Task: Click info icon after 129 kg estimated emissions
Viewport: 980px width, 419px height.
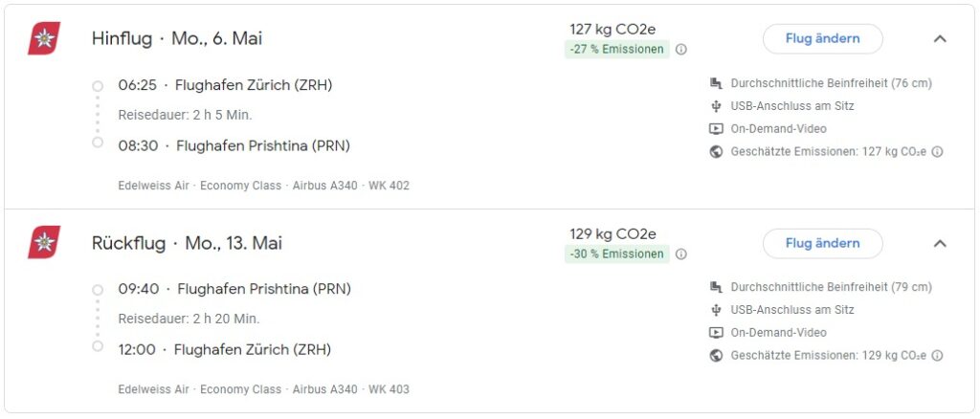Action: pos(938,356)
